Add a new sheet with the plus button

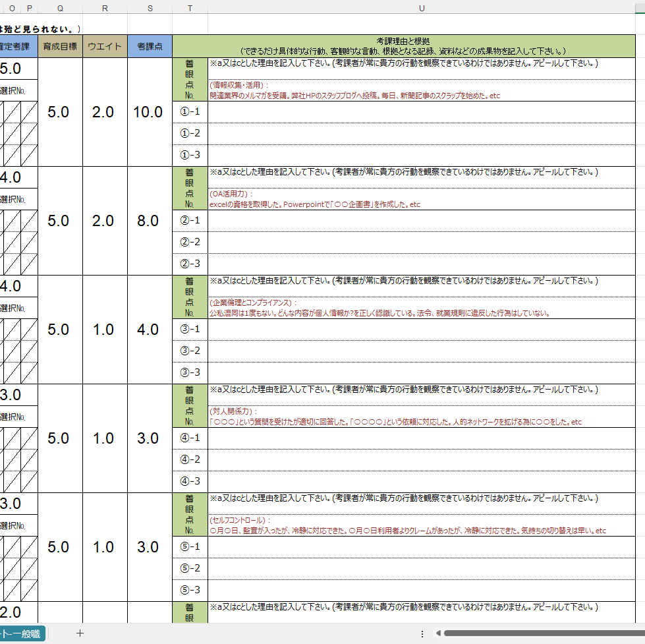tap(80, 633)
